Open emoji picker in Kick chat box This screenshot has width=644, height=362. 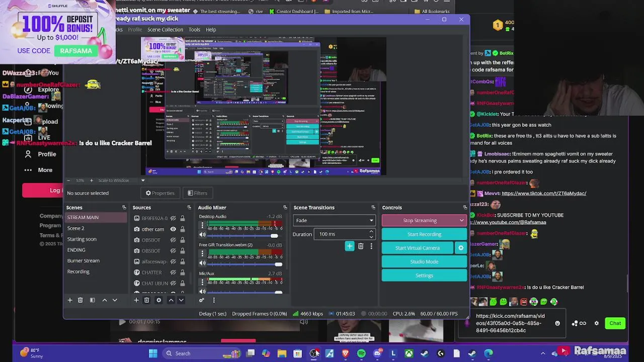pyautogui.click(x=557, y=323)
